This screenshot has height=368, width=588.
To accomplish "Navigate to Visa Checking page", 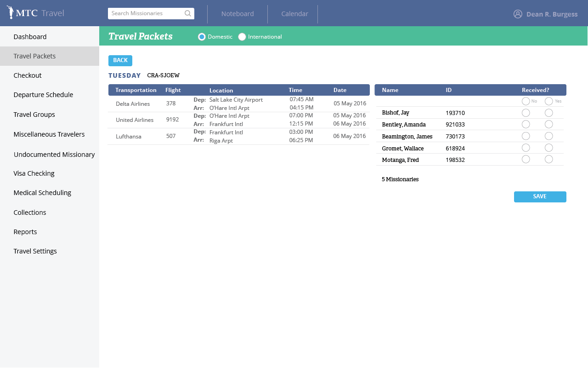I will 34,173.
